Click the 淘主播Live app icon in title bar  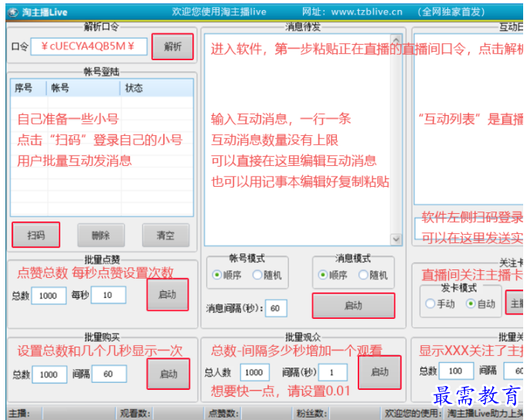tap(13, 12)
